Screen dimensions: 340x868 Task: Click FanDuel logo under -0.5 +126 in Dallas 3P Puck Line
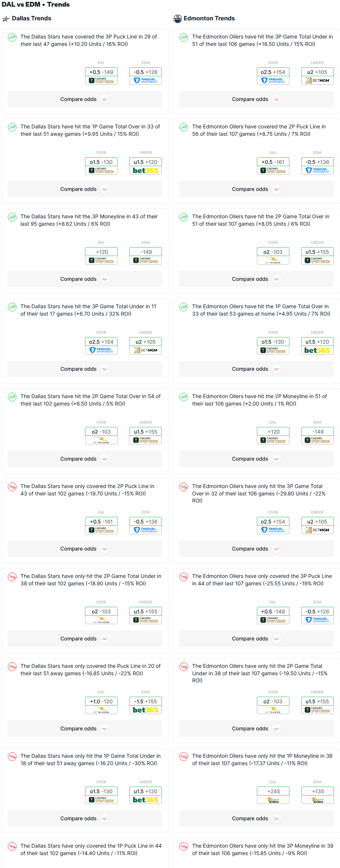tap(146, 81)
